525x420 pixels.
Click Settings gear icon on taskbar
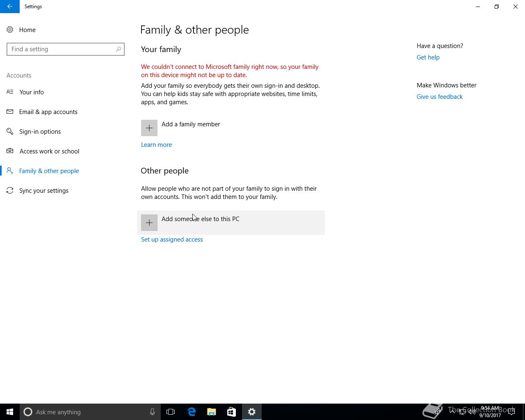252,412
